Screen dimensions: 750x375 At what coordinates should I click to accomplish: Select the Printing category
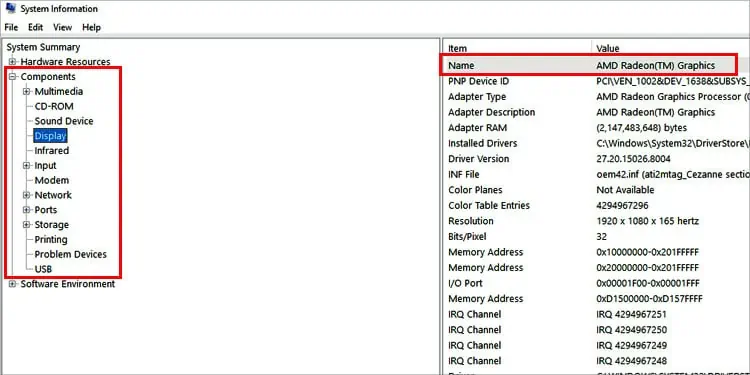(51, 240)
